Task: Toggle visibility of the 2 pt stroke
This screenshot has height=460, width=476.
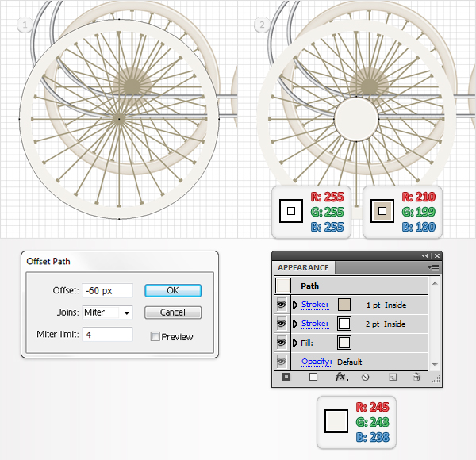Action: [282, 324]
